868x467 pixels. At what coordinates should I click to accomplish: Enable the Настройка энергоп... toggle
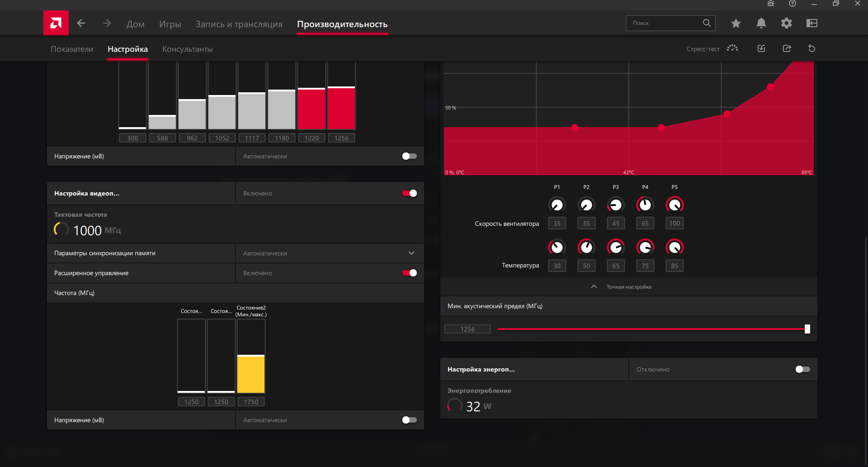(x=803, y=369)
